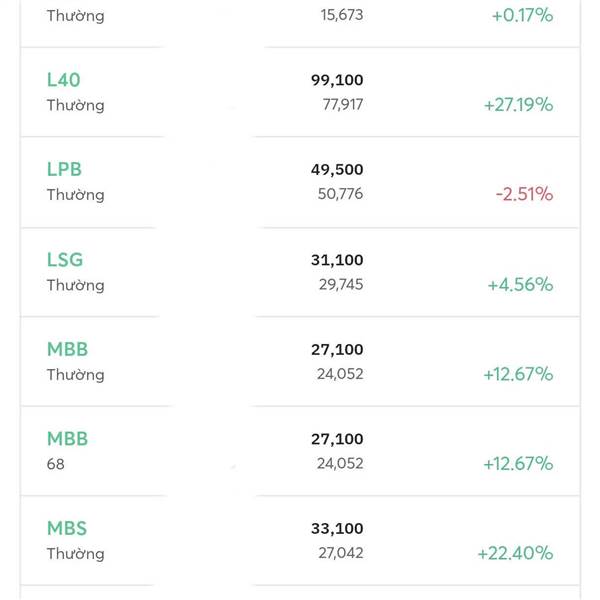This screenshot has width=600, height=600.
Task: Click the MBS market price 33,100
Action: (337, 528)
